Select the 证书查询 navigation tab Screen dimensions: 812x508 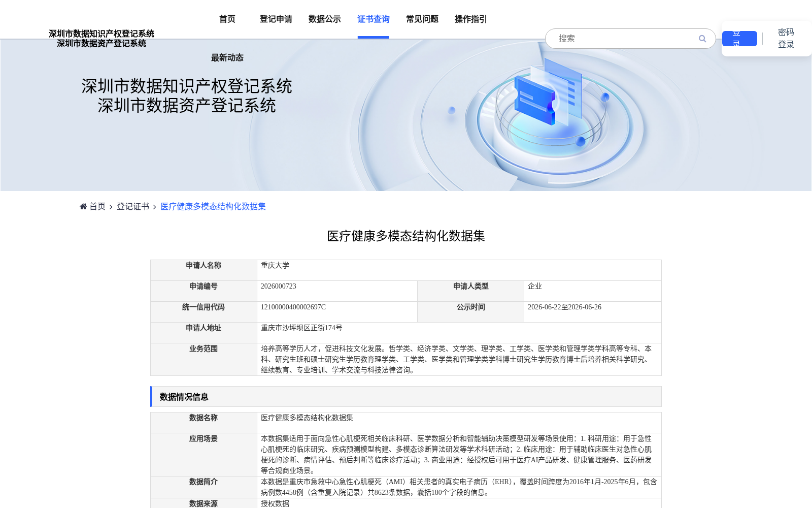pos(374,19)
